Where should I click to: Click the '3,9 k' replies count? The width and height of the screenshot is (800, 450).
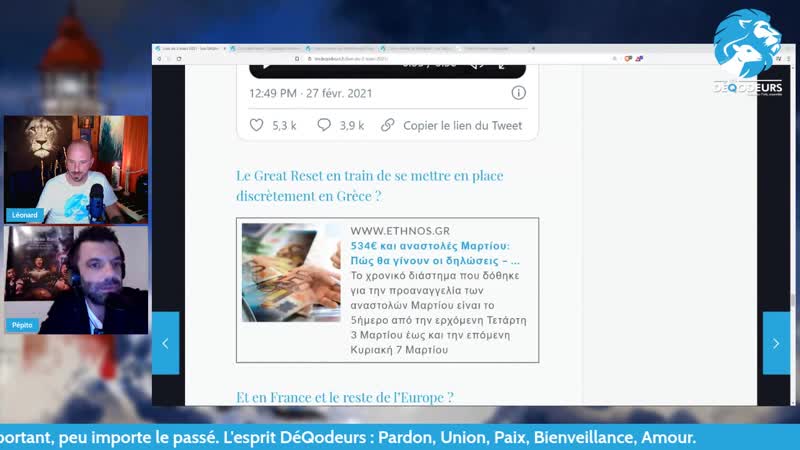point(352,126)
